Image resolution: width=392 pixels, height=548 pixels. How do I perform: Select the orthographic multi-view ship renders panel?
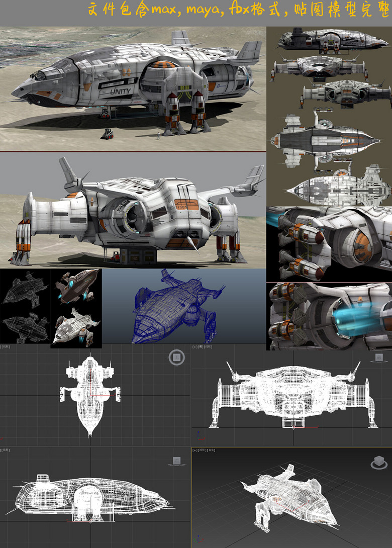pos(329,116)
